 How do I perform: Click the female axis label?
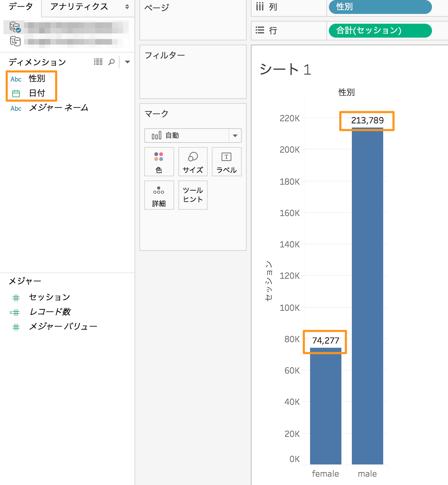(x=325, y=474)
